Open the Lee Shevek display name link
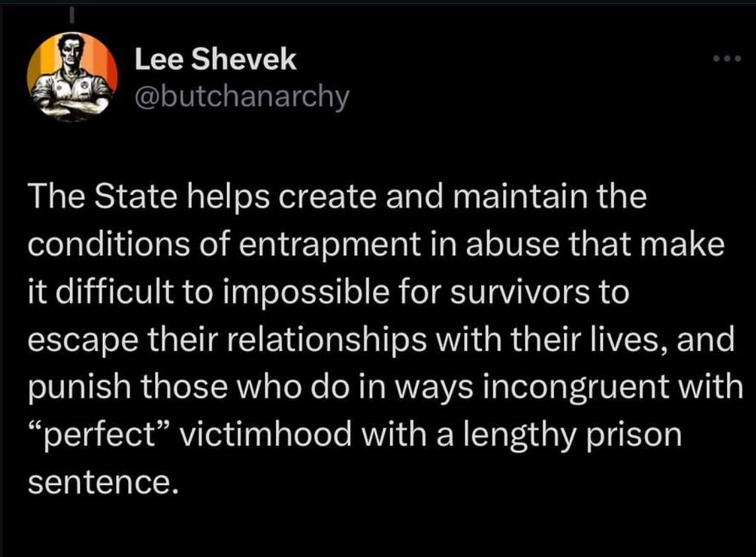Screen dimensions: 756x557 [x=215, y=61]
